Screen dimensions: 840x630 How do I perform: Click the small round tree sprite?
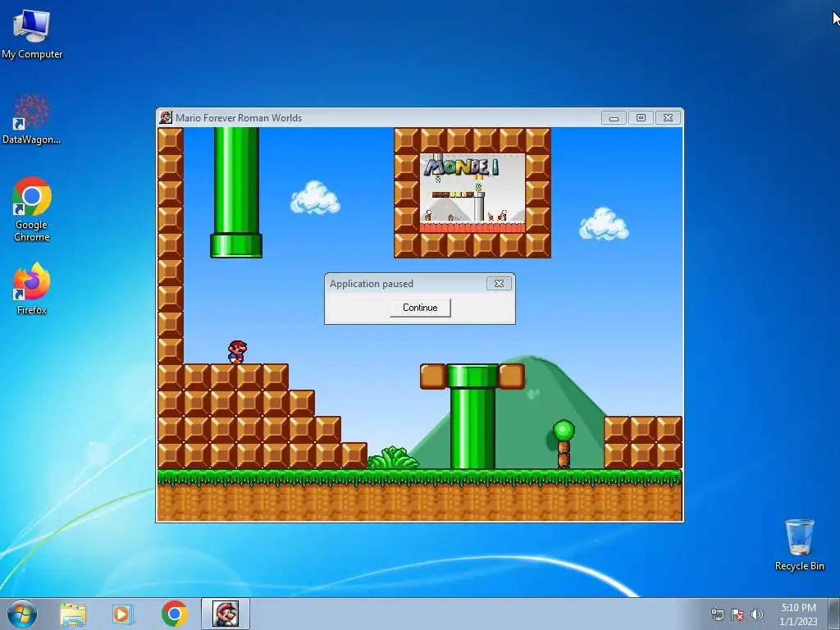click(x=564, y=444)
